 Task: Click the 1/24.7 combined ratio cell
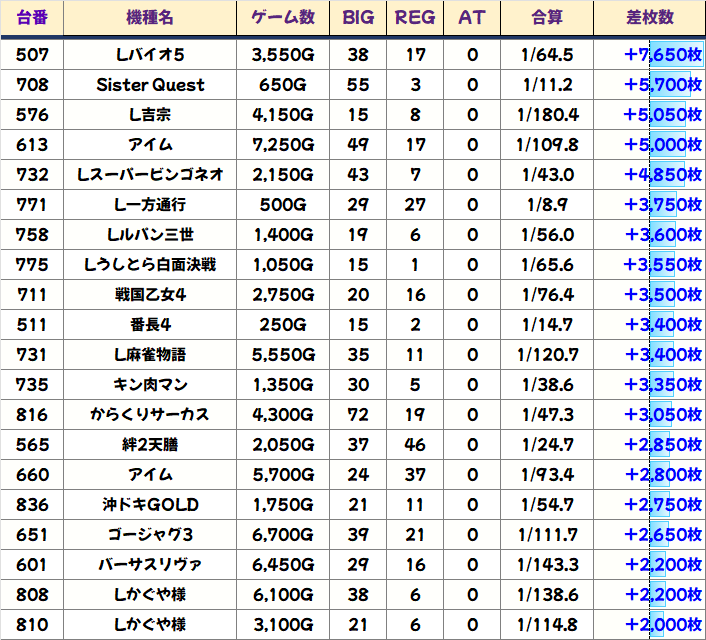[547, 445]
